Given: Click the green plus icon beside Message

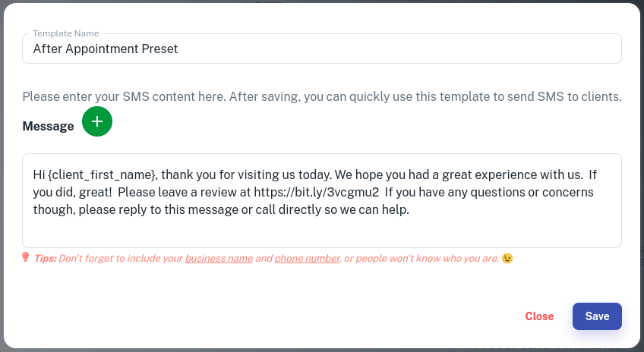Looking at the screenshot, I should 97,121.
